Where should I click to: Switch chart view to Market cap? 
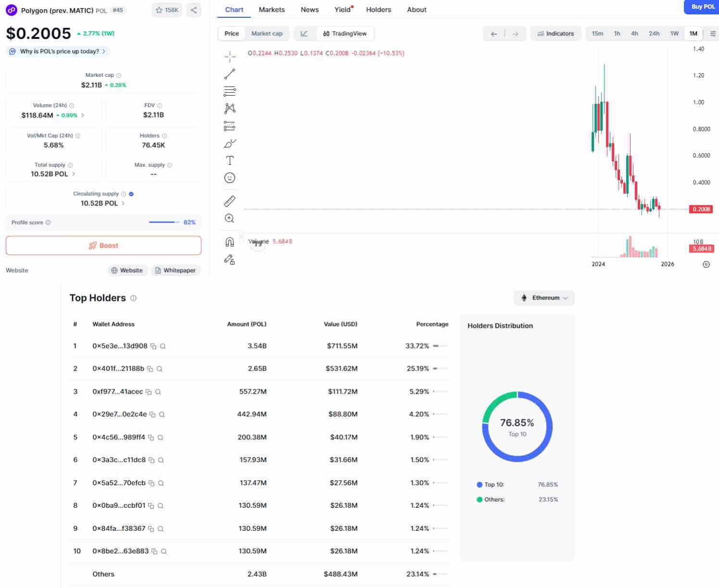click(267, 34)
